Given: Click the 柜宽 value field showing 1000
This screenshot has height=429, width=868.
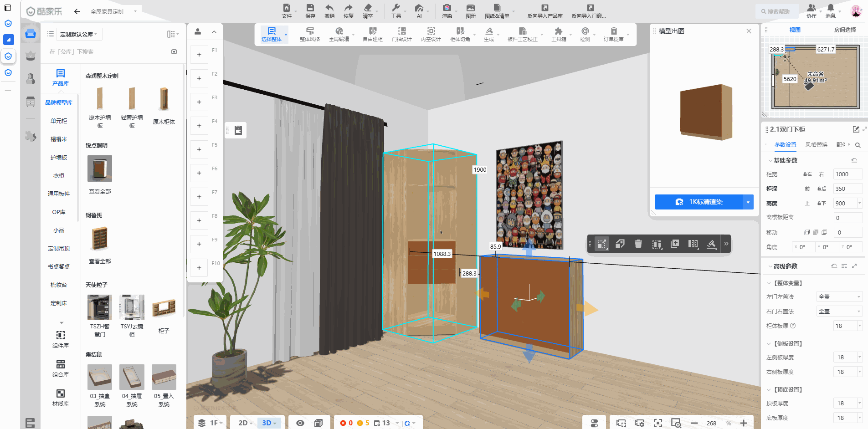Looking at the screenshot, I should pyautogui.click(x=847, y=174).
